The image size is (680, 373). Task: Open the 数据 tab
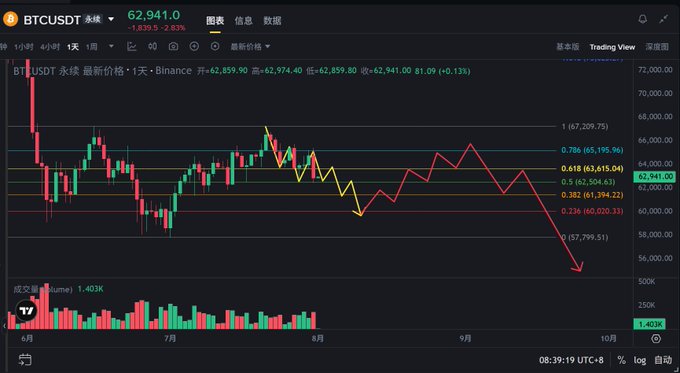pyautogui.click(x=272, y=20)
